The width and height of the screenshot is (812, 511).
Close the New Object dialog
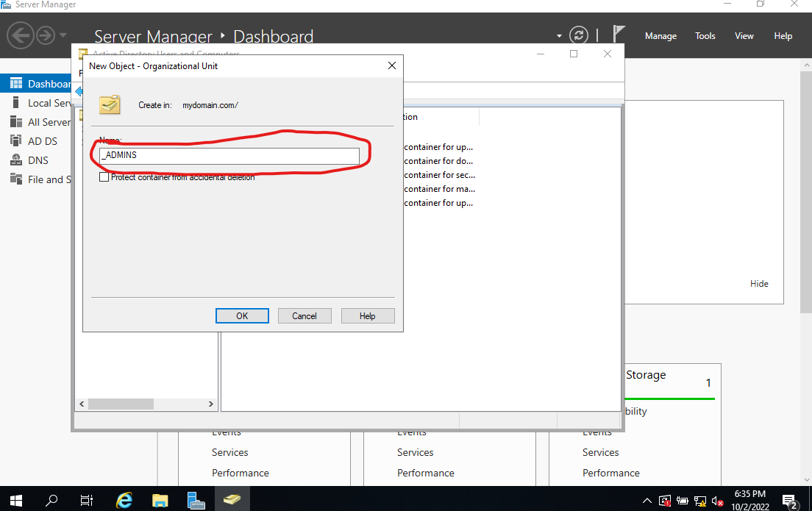(x=392, y=65)
